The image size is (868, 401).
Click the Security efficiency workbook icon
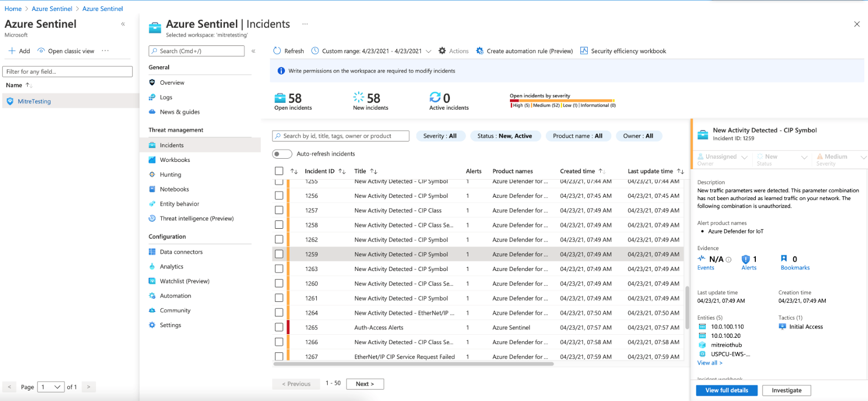(x=584, y=51)
